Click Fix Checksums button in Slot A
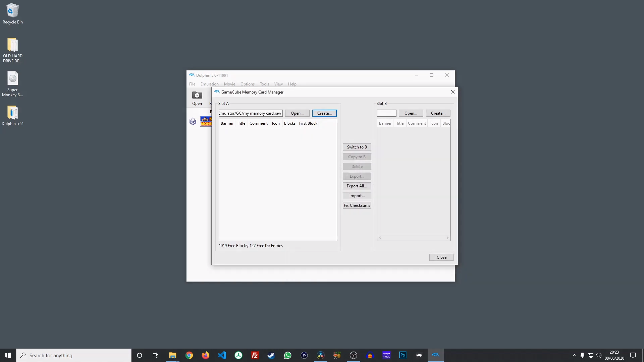The width and height of the screenshot is (644, 362). pyautogui.click(x=357, y=205)
